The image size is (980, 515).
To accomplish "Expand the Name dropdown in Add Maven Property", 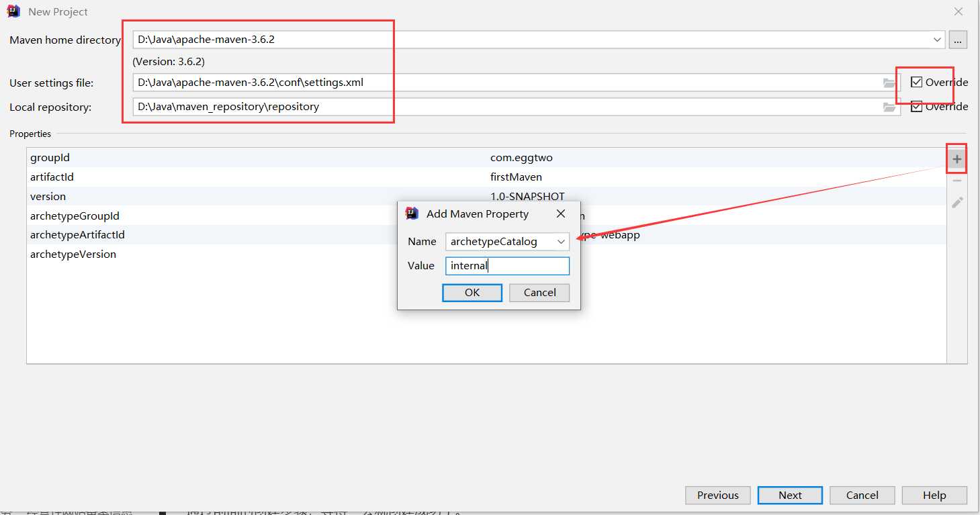I will coord(561,242).
